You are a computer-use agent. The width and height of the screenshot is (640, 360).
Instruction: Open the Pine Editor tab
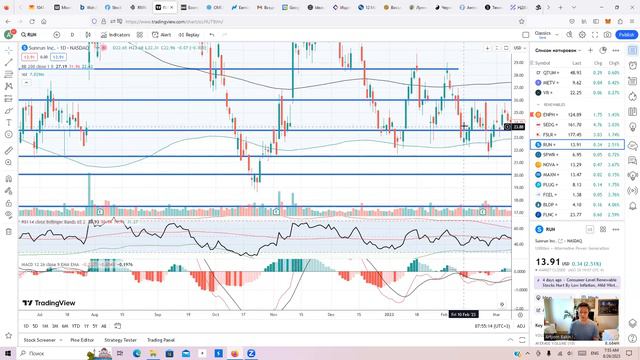click(82, 340)
